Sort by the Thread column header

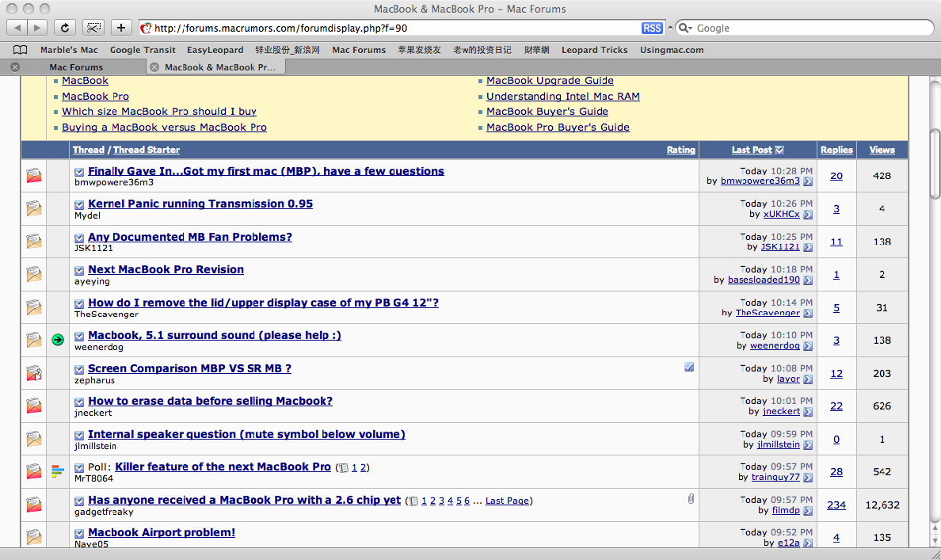[88, 150]
